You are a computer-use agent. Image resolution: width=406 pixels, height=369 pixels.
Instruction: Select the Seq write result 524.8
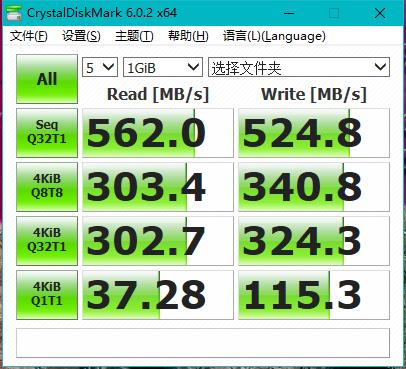tap(314, 133)
